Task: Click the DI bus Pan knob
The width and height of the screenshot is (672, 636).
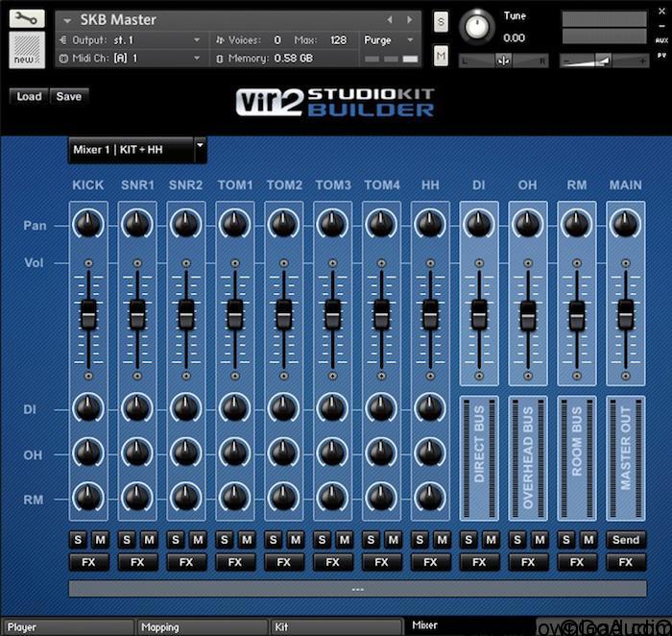Action: click(x=479, y=224)
